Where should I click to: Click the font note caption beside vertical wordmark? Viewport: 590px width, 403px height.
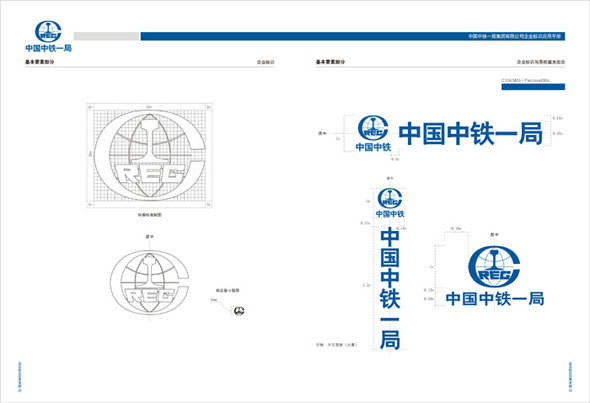(336, 344)
